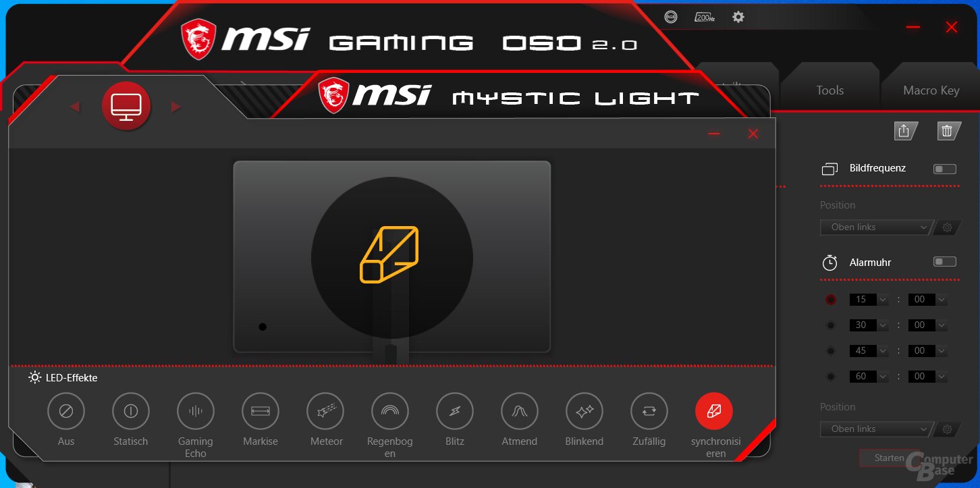Viewport: 980px width, 488px height.
Task: Click the trash delete icon
Action: click(948, 132)
